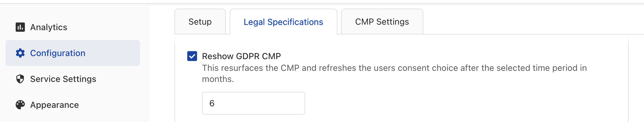This screenshot has height=122, width=644.
Task: Click the Configuration gear icon
Action: (20, 53)
